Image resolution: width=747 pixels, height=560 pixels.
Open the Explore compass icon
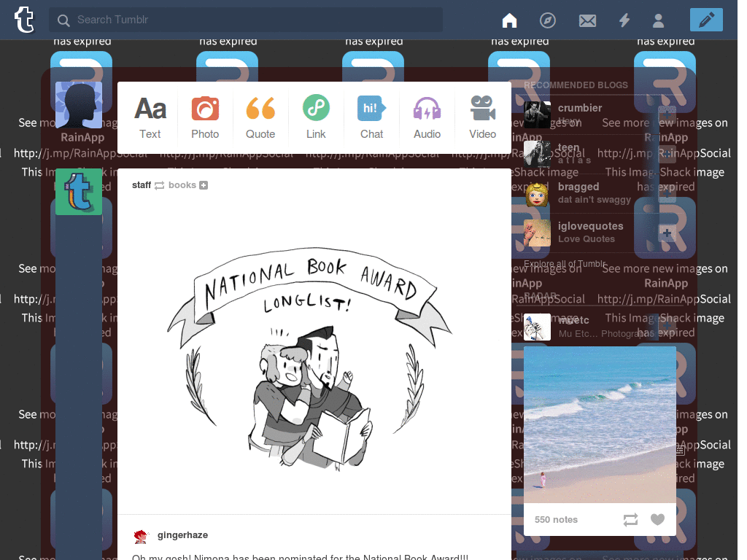click(x=547, y=20)
